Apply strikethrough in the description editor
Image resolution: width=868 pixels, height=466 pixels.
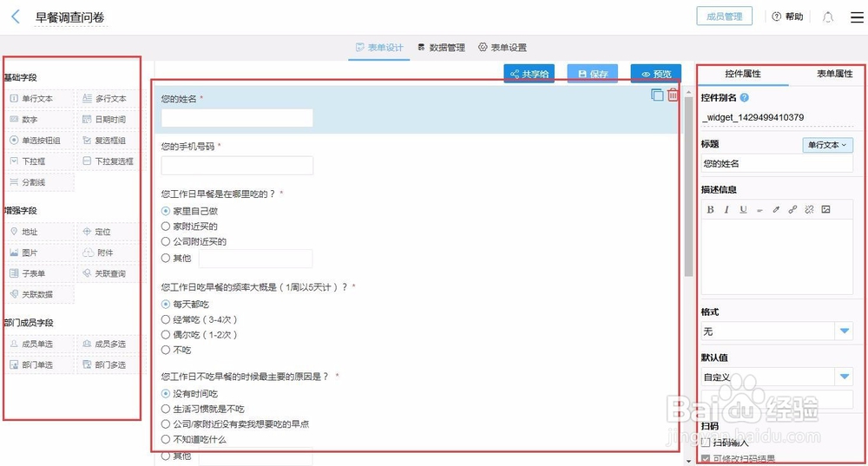[759, 209]
